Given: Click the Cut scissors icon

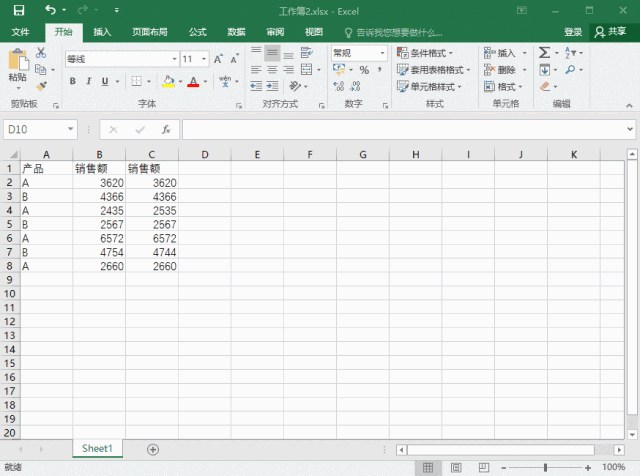Looking at the screenshot, I should (41, 53).
